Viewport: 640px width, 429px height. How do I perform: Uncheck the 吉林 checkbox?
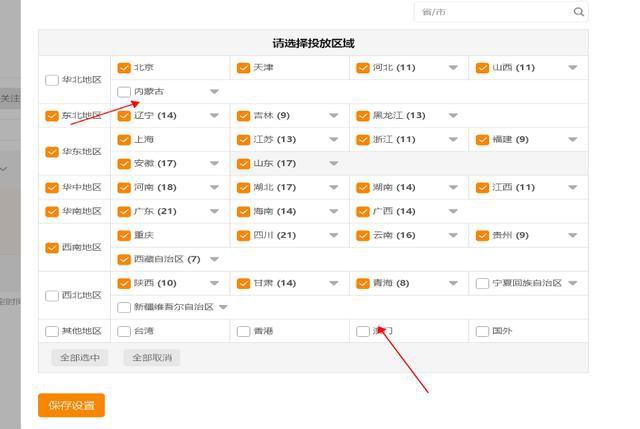tap(243, 116)
